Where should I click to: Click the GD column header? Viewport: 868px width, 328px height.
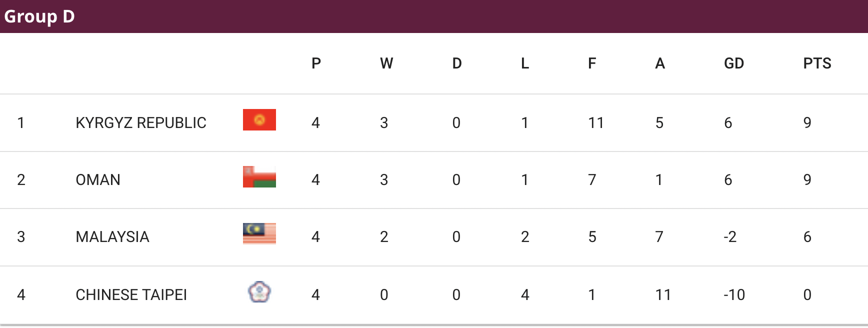coord(734,63)
